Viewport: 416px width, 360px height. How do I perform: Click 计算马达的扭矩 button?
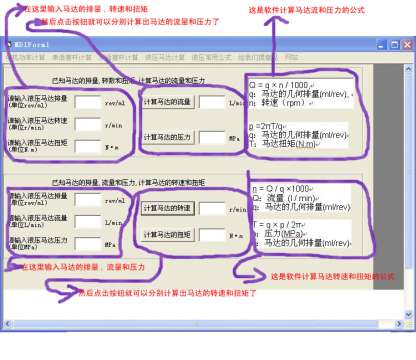pos(168,235)
